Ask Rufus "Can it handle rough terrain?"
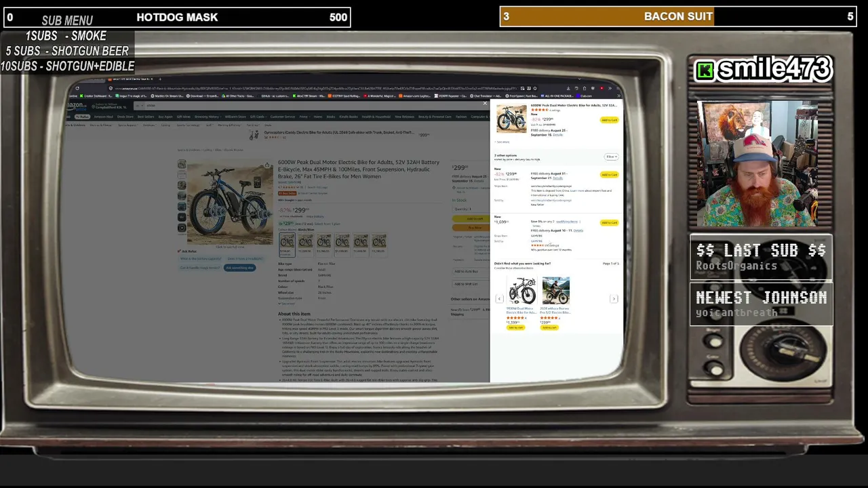 tap(200, 268)
